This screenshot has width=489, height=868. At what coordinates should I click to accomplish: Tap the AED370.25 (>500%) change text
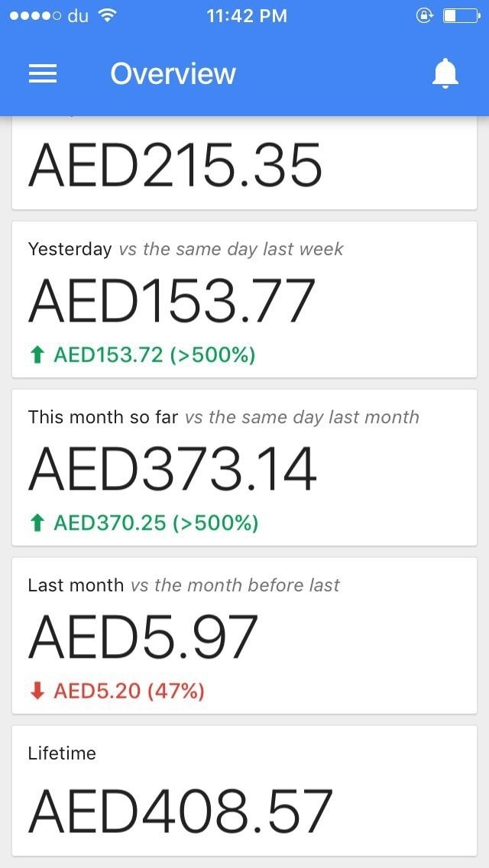[x=156, y=523]
